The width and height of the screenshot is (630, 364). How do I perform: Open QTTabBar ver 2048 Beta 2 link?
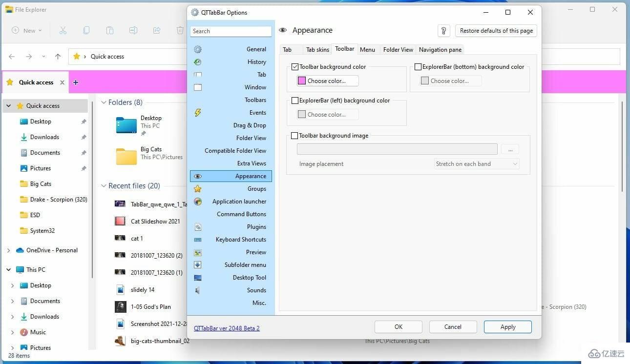[227, 328]
